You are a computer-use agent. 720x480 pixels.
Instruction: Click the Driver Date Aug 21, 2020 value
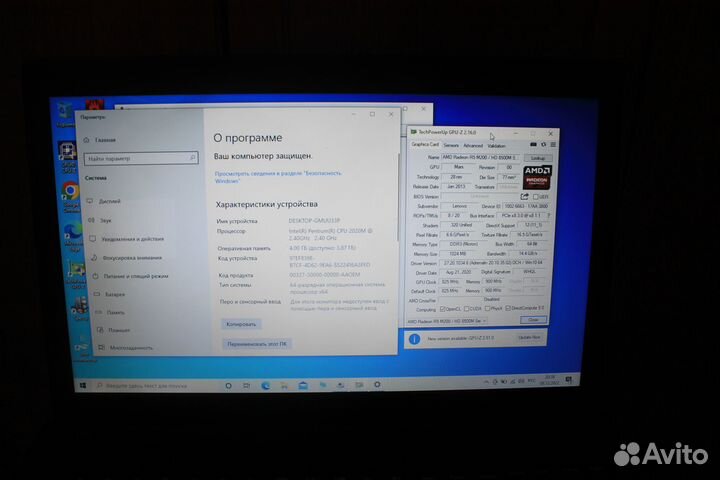tap(456, 272)
